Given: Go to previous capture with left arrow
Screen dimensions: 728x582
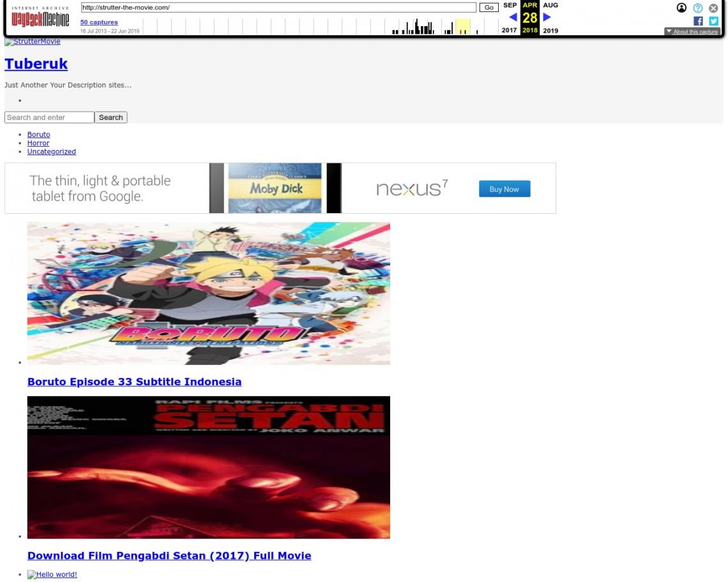Looking at the screenshot, I should point(513,17).
